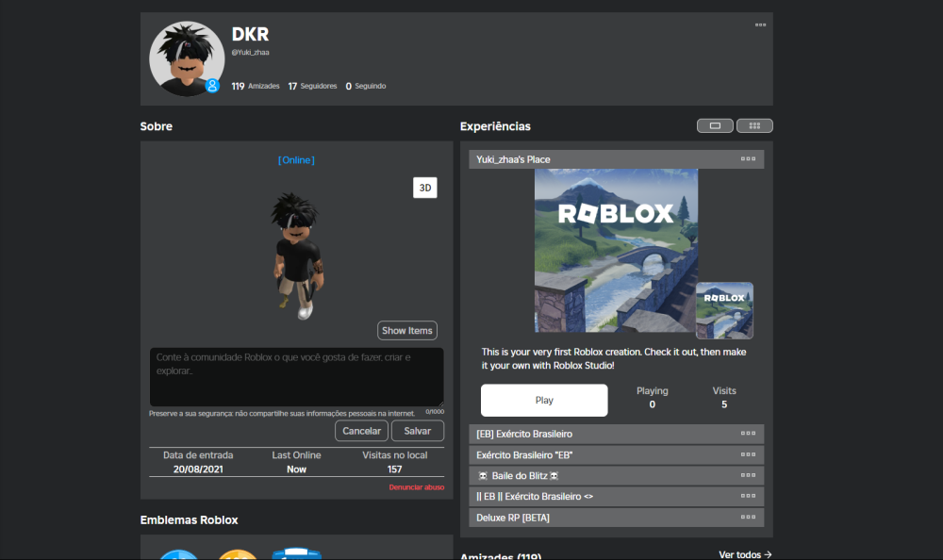Viewport: 943px width, 560px height.
Task: Toggle the 3D avatar view
Action: tap(424, 188)
